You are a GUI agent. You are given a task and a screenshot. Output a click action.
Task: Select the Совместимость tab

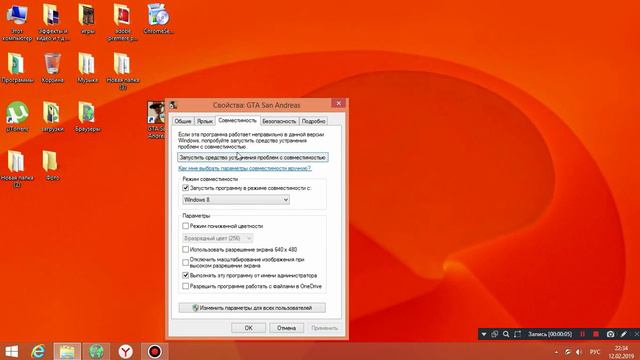pyautogui.click(x=237, y=120)
